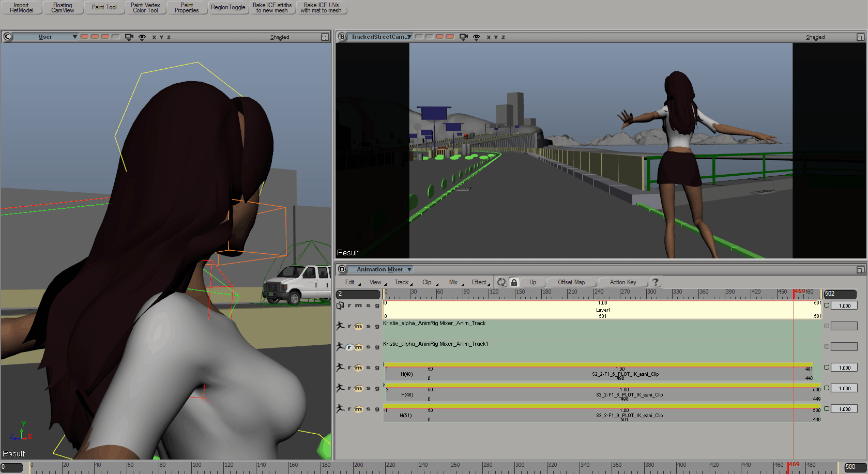Open Paint Properties from the toolbar
This screenshot has height=474, width=868.
coord(187,8)
